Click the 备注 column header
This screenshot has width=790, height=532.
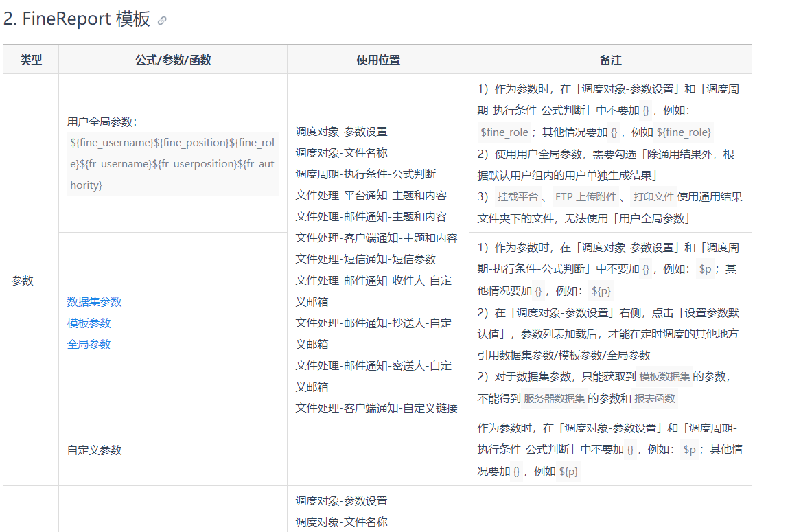click(x=610, y=60)
